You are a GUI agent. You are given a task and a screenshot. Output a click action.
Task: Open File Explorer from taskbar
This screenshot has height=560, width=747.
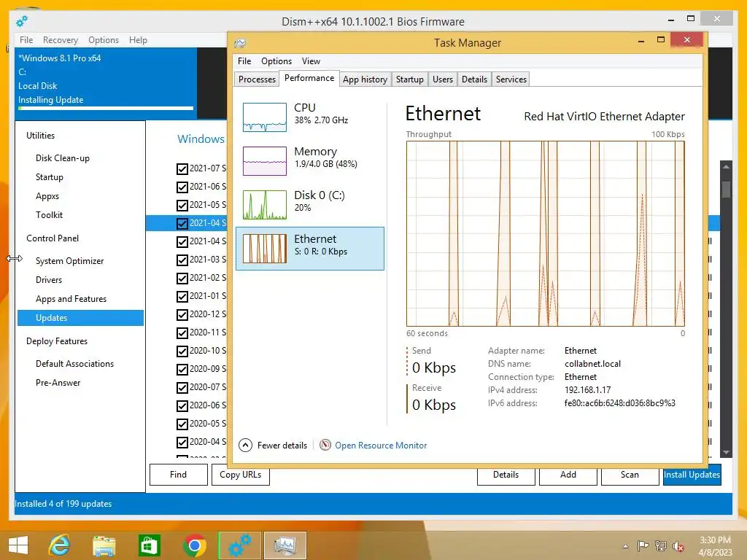coord(104,545)
